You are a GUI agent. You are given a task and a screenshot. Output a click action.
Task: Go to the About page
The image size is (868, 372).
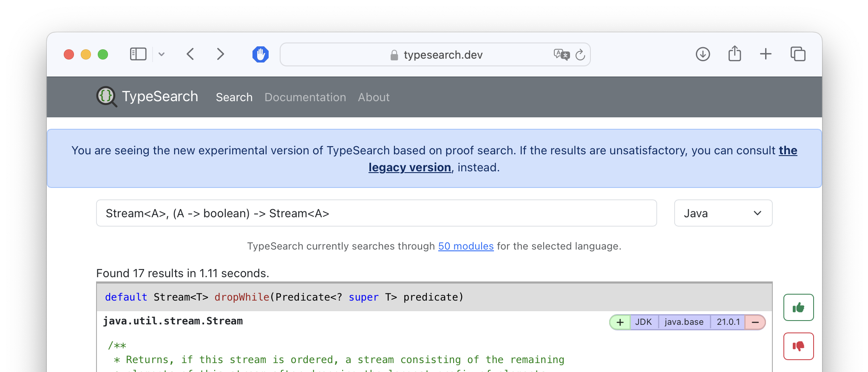pos(374,97)
